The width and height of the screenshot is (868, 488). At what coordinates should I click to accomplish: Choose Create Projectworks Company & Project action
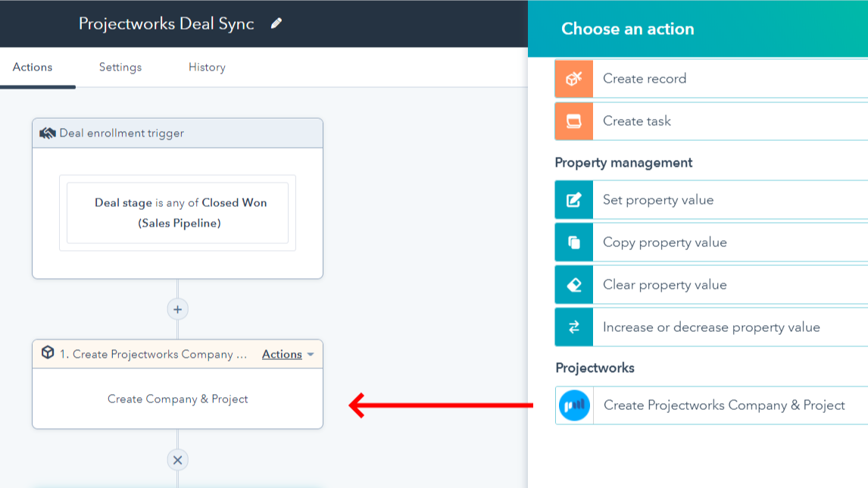pyautogui.click(x=723, y=405)
